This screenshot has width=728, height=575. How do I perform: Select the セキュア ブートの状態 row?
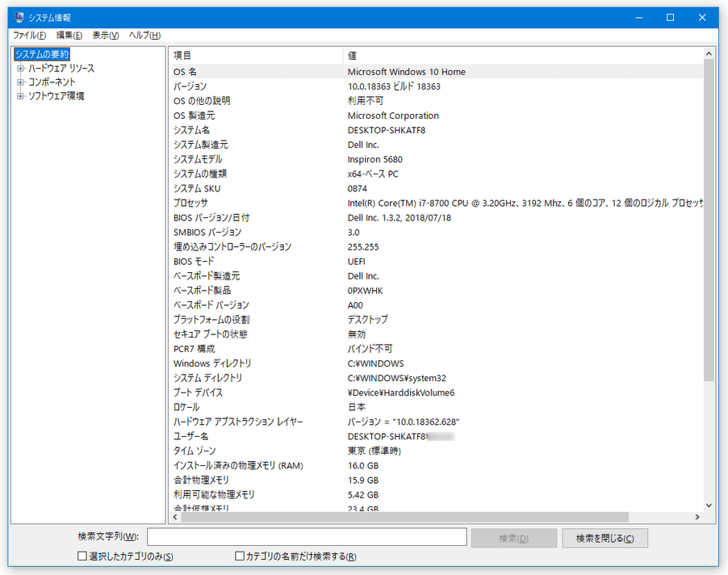coord(437,334)
